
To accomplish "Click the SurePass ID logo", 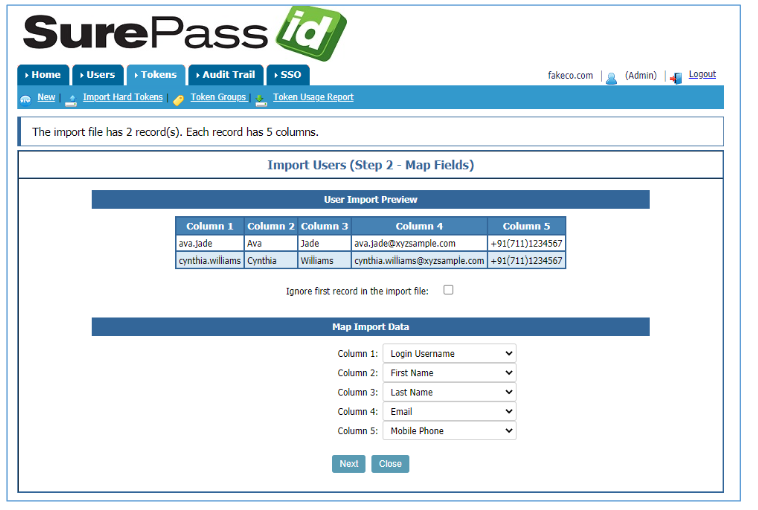I will pyautogui.click(x=184, y=34).
